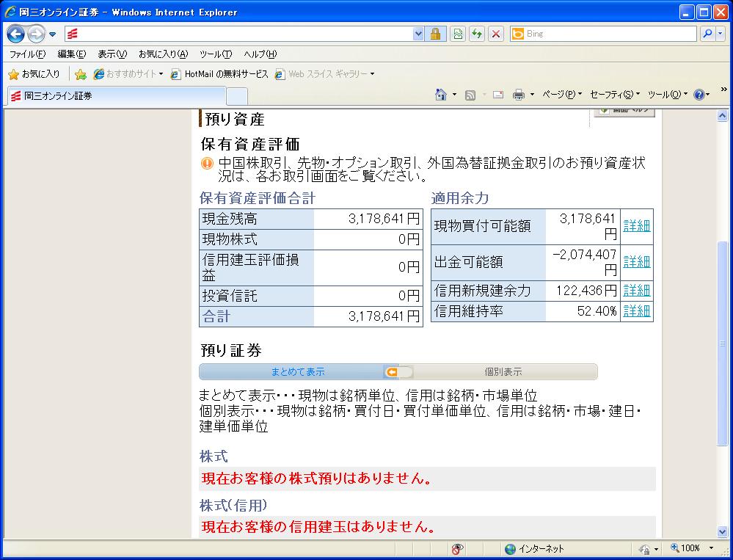Select まとめて表示 display mode
This screenshot has height=560, width=733.
coord(297,372)
